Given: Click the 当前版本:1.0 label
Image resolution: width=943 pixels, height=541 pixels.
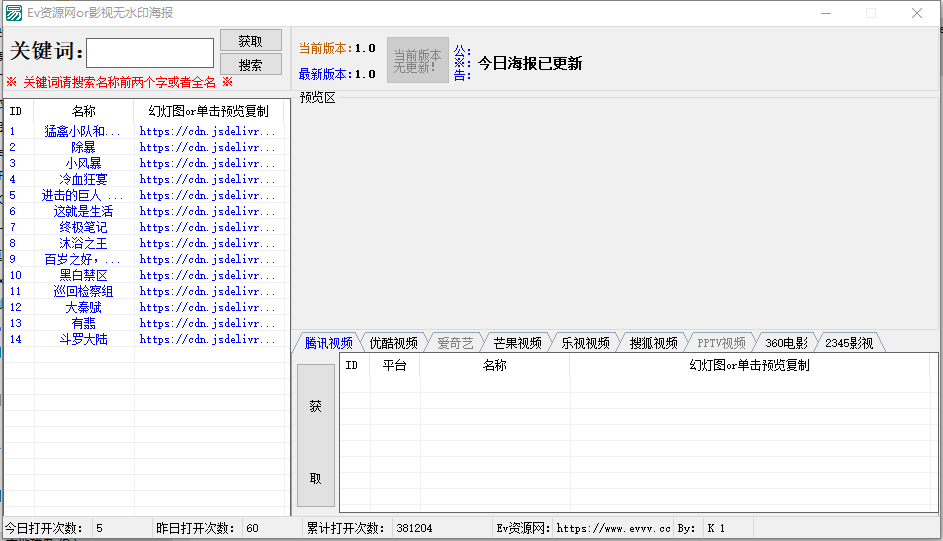Looking at the screenshot, I should pyautogui.click(x=337, y=48).
